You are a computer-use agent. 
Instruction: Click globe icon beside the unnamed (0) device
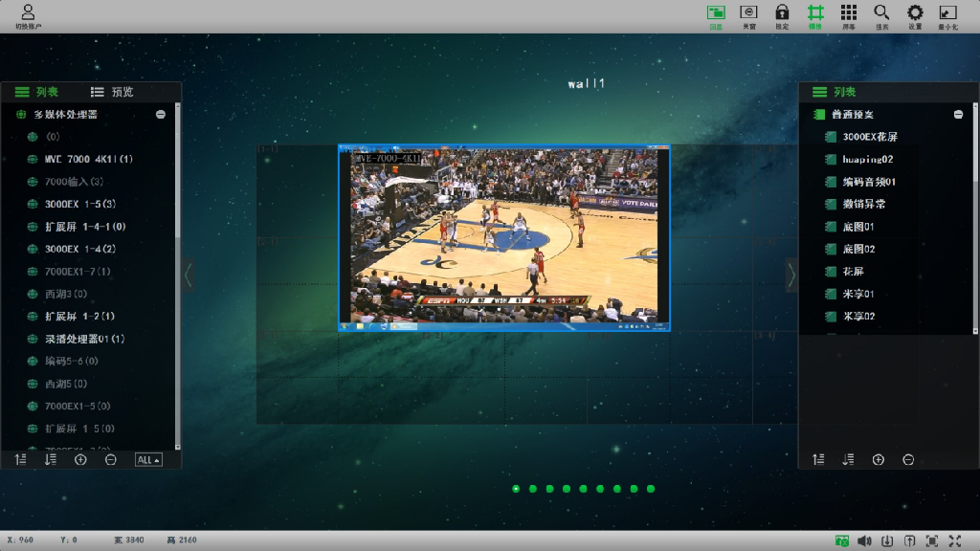pyautogui.click(x=33, y=137)
